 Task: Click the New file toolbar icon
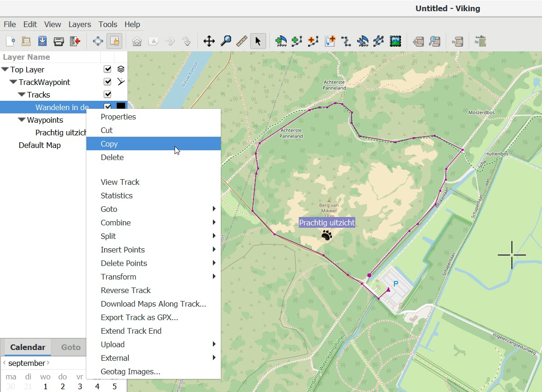click(x=10, y=41)
